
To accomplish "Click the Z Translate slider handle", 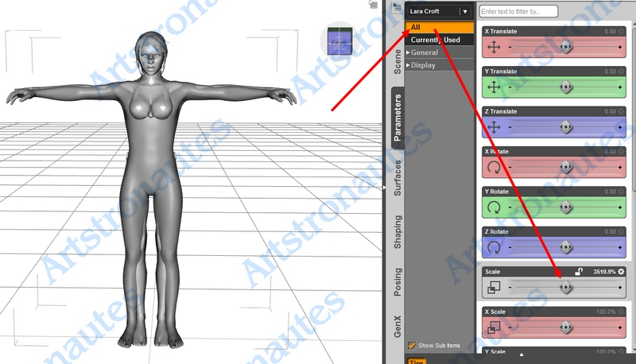I will pyautogui.click(x=566, y=127).
